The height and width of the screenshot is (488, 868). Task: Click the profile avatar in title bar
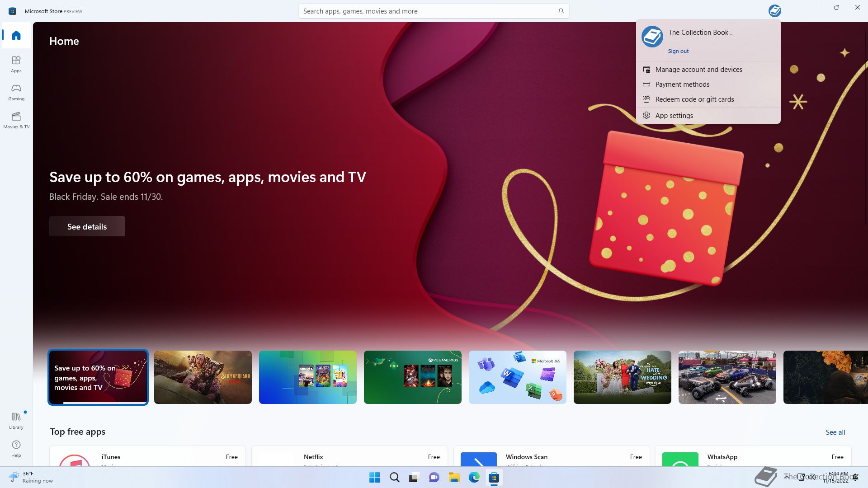point(774,11)
